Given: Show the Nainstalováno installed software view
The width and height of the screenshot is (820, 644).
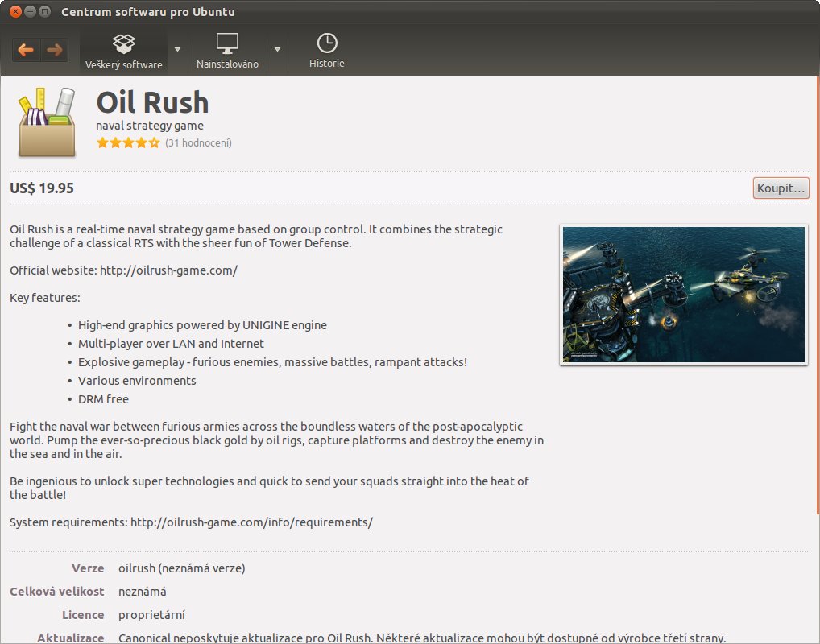Looking at the screenshot, I should tap(227, 52).
